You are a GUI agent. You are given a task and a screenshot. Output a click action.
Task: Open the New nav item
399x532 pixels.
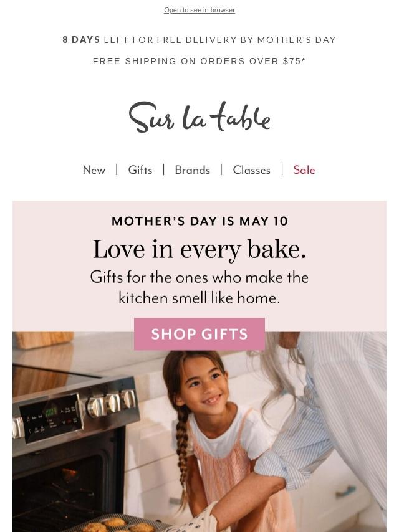click(x=94, y=170)
